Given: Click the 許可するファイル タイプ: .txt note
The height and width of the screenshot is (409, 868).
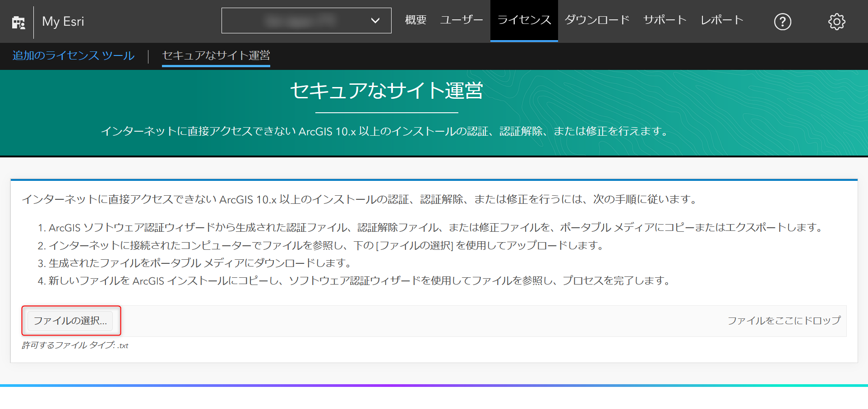Looking at the screenshot, I should pyautogui.click(x=75, y=345).
